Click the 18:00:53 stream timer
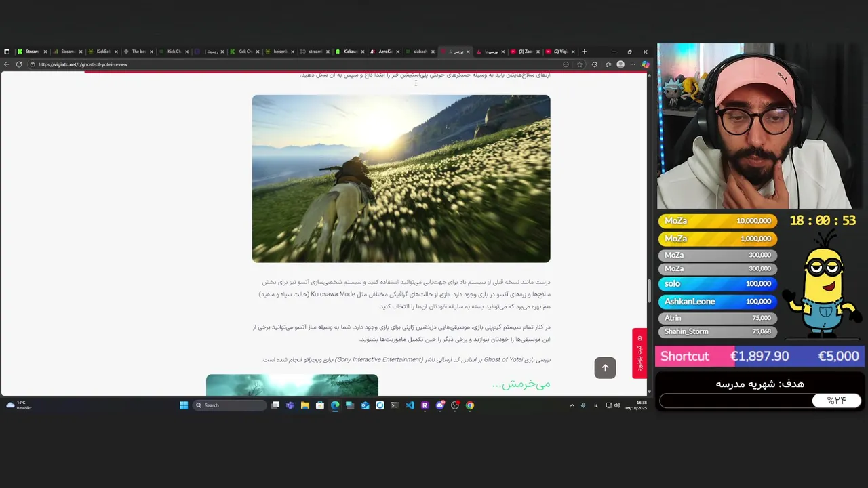The image size is (868, 488). [x=823, y=221]
